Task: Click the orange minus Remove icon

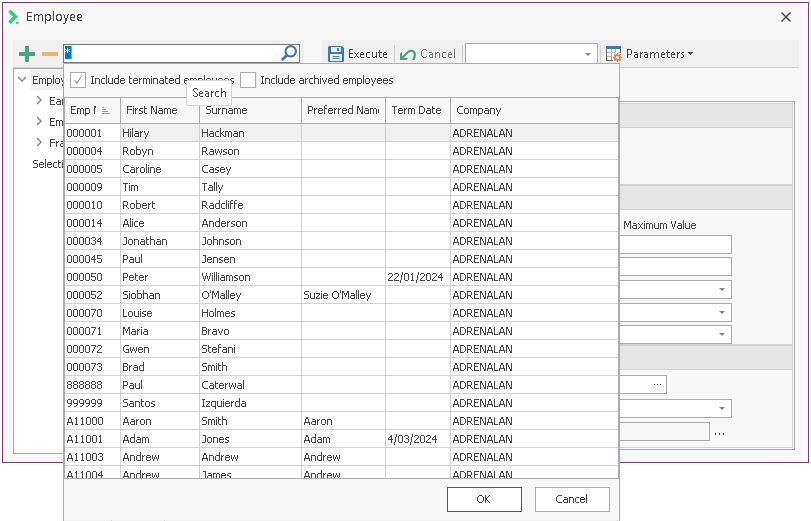Action: (x=49, y=54)
